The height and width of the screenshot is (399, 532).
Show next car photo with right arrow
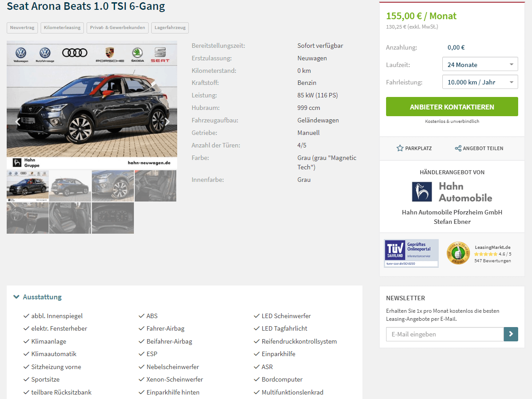coord(167,122)
